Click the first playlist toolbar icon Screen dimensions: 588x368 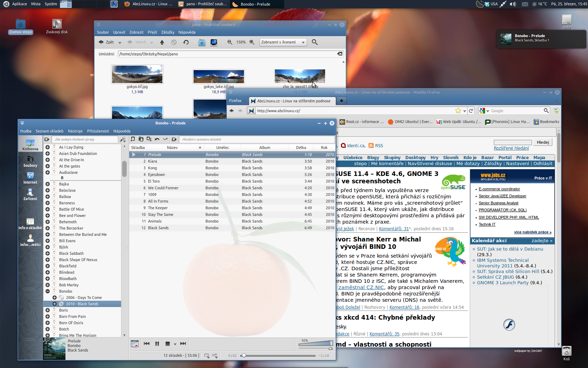pos(133,139)
